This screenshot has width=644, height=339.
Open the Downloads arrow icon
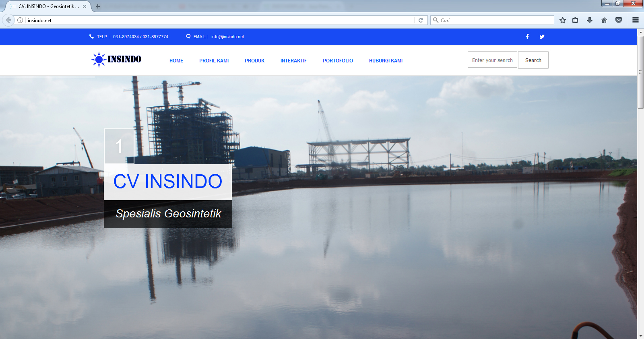(590, 20)
